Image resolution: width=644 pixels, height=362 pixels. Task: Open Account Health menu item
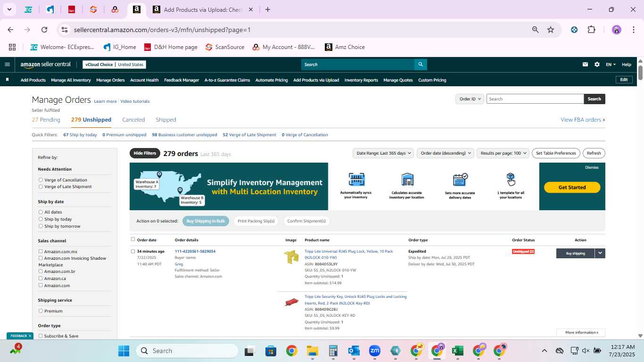tap(144, 80)
